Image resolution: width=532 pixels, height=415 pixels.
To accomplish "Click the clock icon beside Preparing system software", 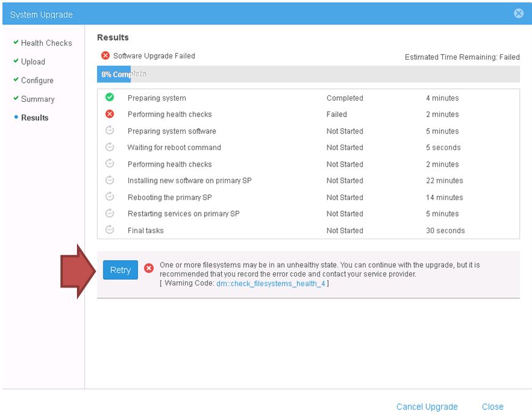I will coord(111,131).
